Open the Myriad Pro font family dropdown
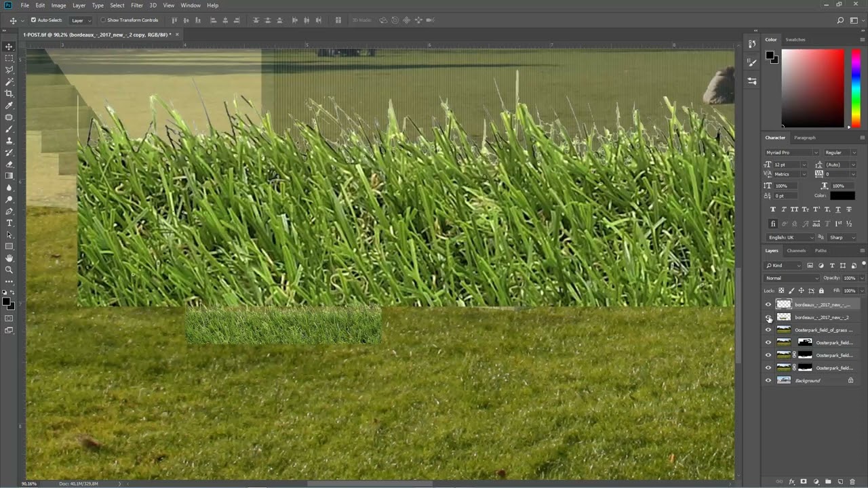Viewport: 868px width, 488px height. tap(791, 152)
